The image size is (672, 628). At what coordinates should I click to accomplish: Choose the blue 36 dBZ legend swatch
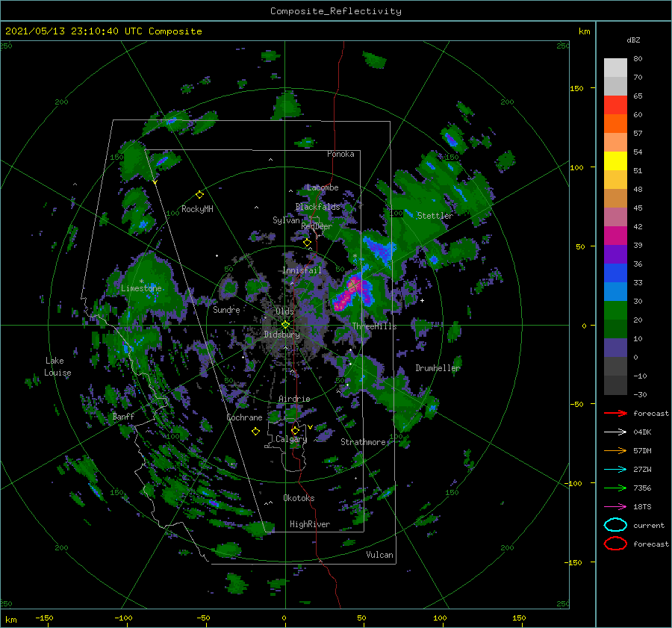(x=615, y=273)
